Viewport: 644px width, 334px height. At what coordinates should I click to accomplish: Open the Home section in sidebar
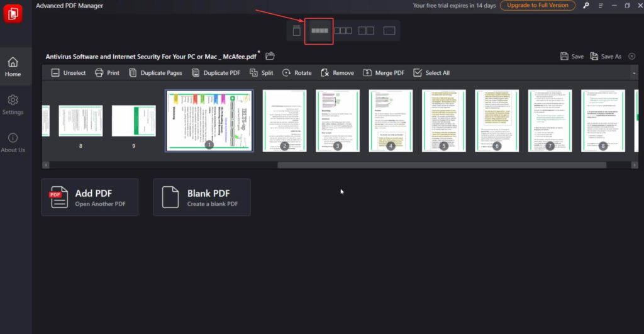13,67
